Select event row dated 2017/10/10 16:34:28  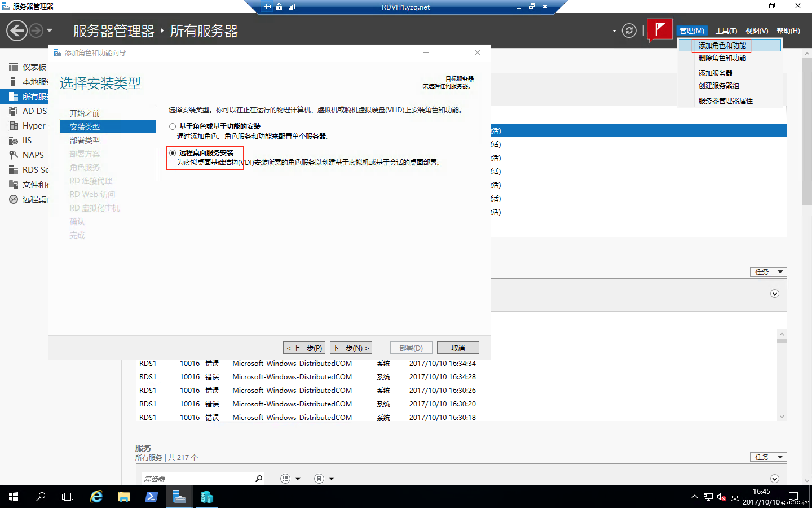click(x=456, y=377)
